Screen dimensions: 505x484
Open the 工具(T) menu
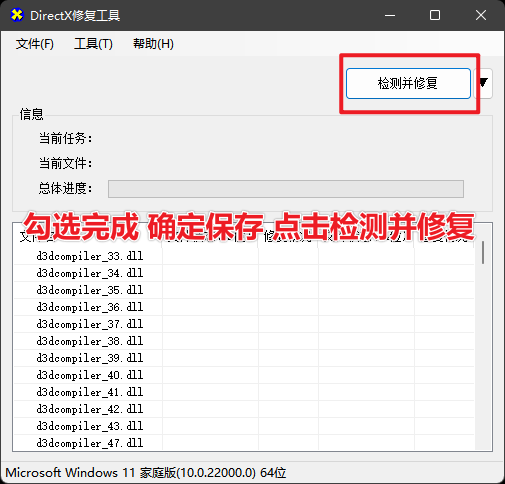(93, 44)
